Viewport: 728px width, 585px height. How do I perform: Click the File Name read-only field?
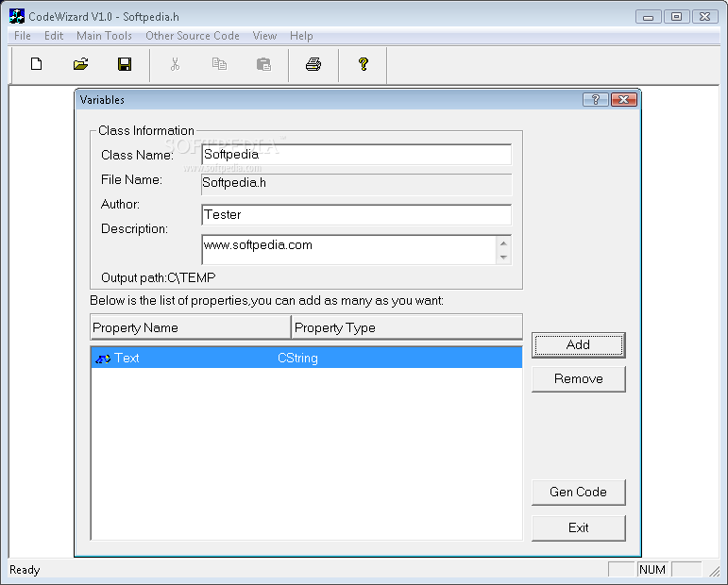(x=357, y=184)
